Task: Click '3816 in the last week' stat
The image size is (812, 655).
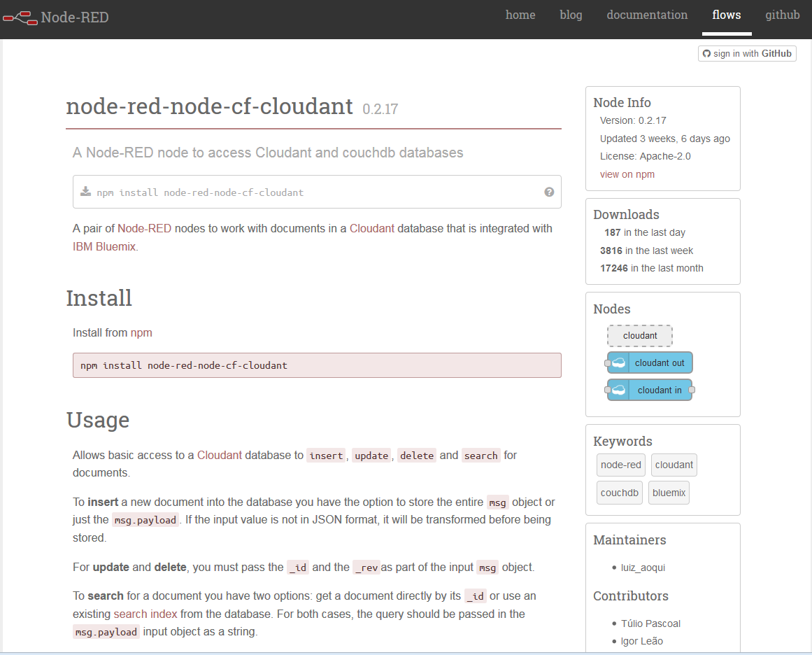Action: (646, 251)
